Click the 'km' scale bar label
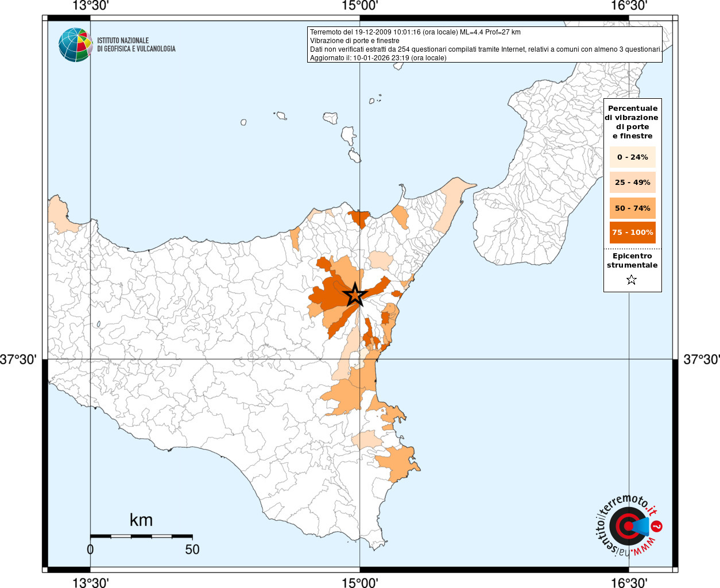Image resolution: width=720 pixels, height=588 pixels. [x=141, y=520]
